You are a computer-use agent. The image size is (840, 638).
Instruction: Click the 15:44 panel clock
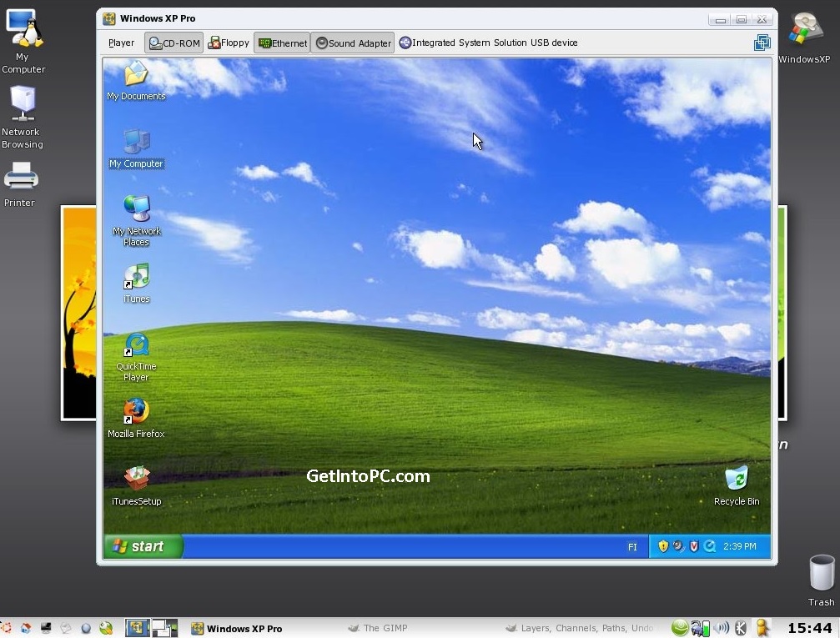(809, 628)
